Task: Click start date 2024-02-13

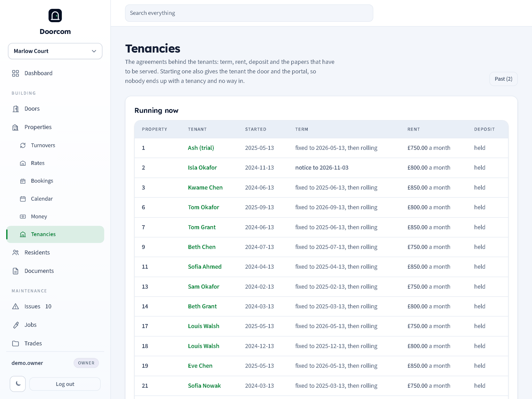Action: tap(259, 286)
